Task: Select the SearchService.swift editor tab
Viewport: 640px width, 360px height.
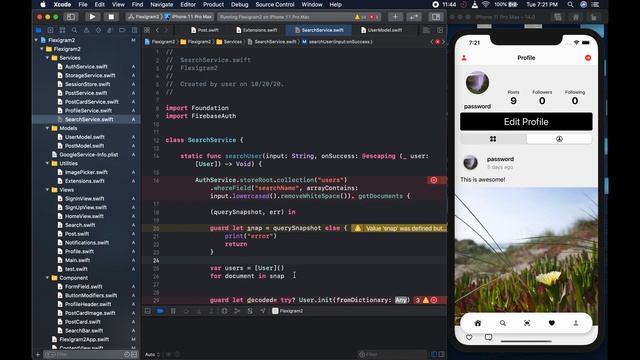Action: pyautogui.click(x=319, y=30)
